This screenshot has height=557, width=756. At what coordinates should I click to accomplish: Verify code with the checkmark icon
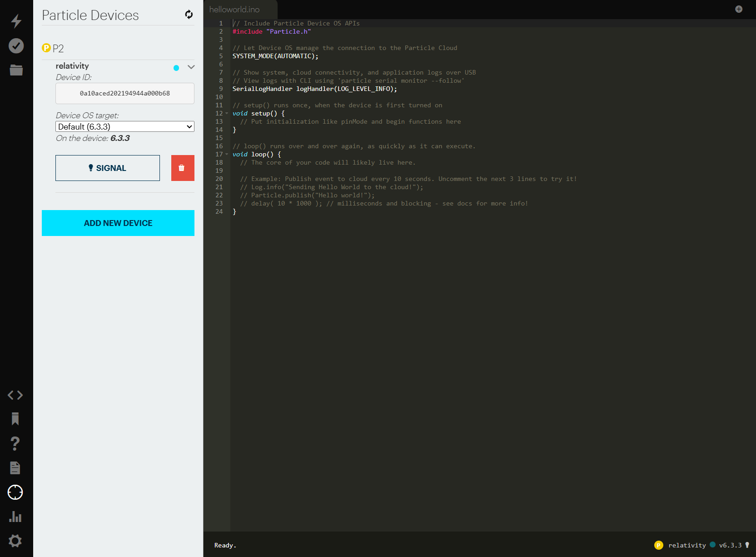[16, 45]
